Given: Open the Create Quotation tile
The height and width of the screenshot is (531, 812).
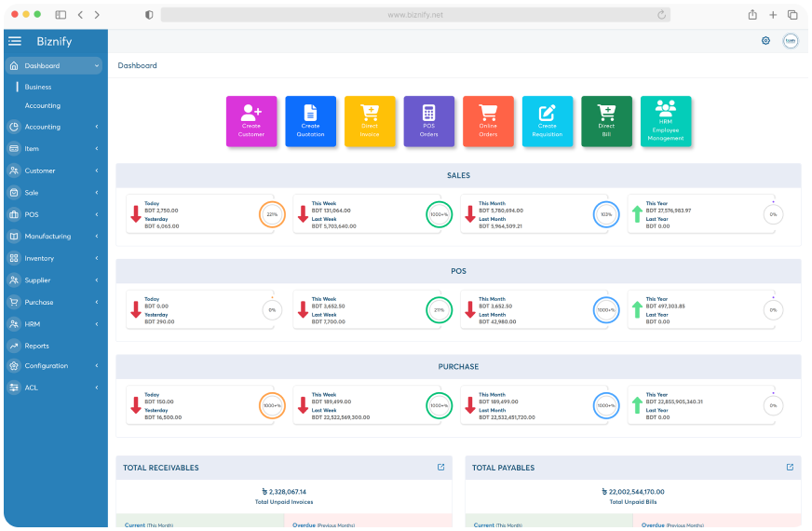Looking at the screenshot, I should coord(310,121).
